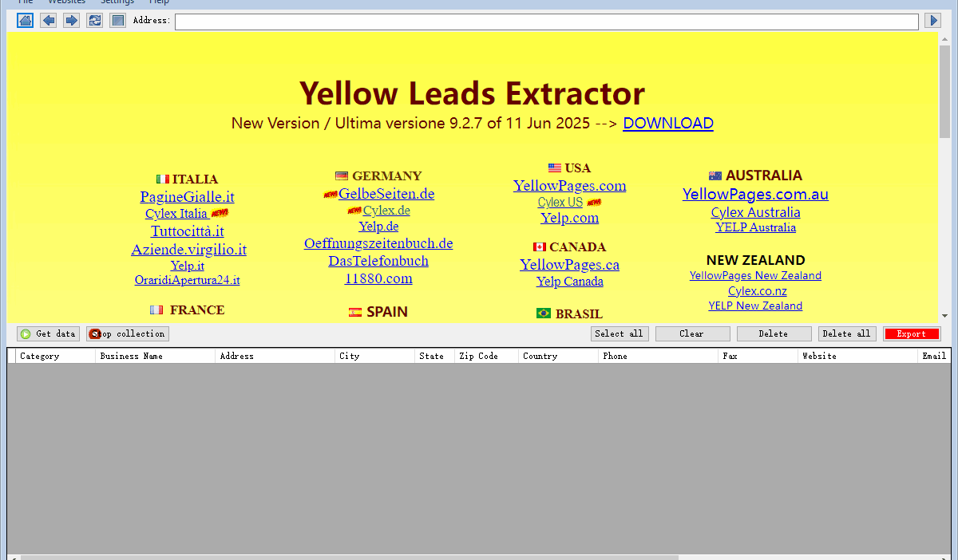This screenshot has height=560, width=958.
Task: Click the Clear button
Action: point(693,334)
